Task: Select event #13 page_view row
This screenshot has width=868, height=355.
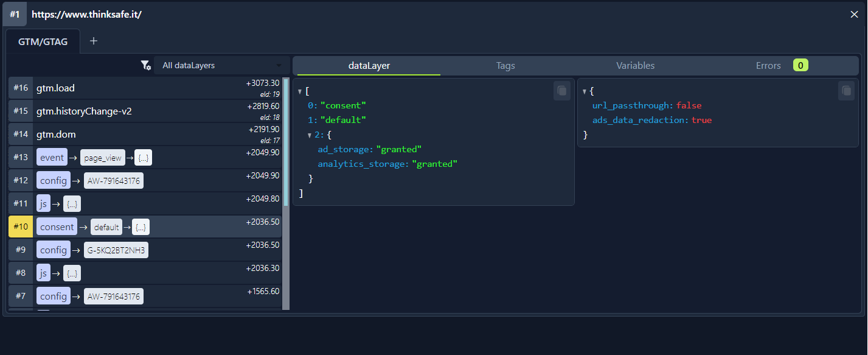Action: click(145, 157)
